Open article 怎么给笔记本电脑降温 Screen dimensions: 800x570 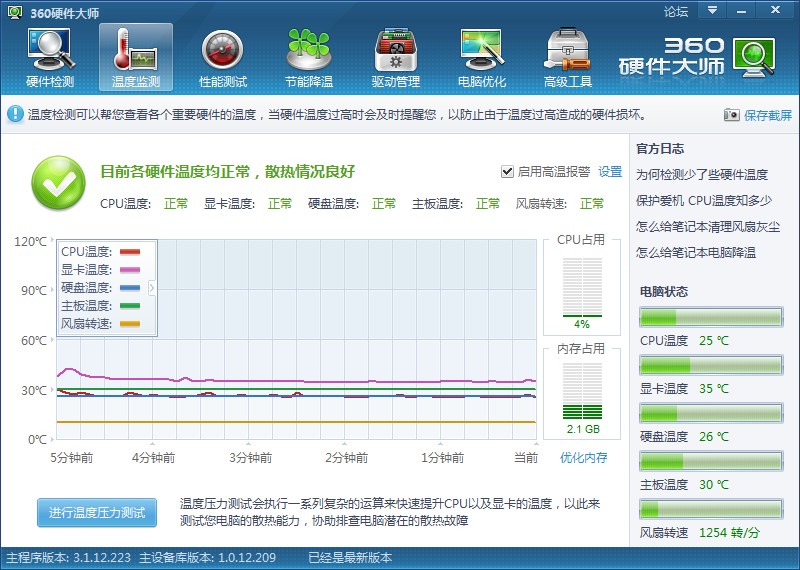coord(695,252)
